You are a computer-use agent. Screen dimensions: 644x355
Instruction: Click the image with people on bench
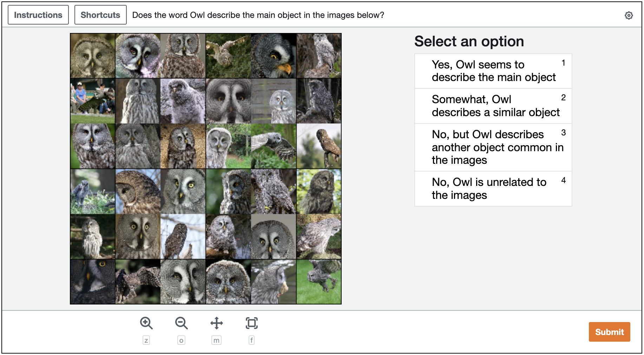[93, 101]
